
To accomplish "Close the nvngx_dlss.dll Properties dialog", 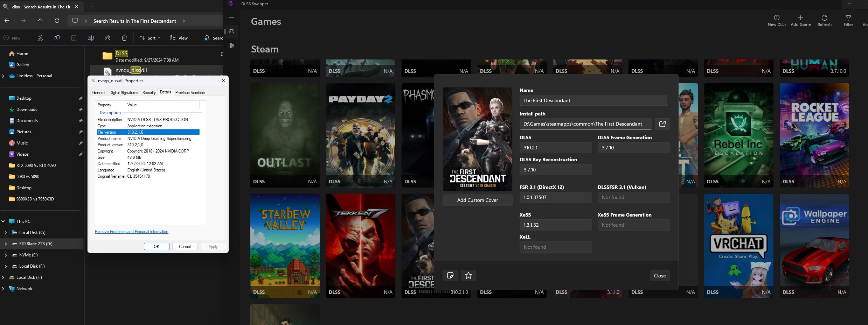I will [223, 80].
